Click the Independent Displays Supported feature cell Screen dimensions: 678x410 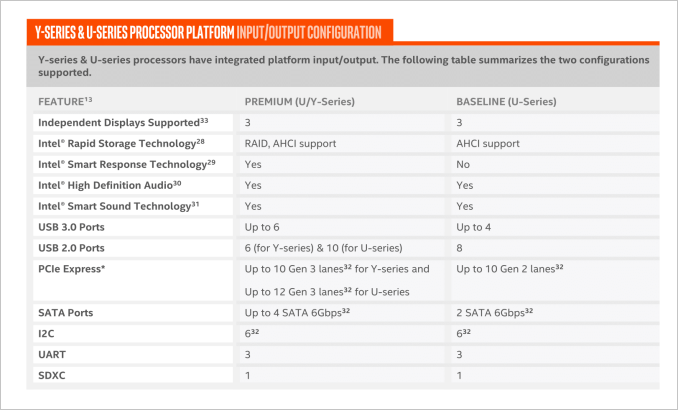[x=133, y=123]
